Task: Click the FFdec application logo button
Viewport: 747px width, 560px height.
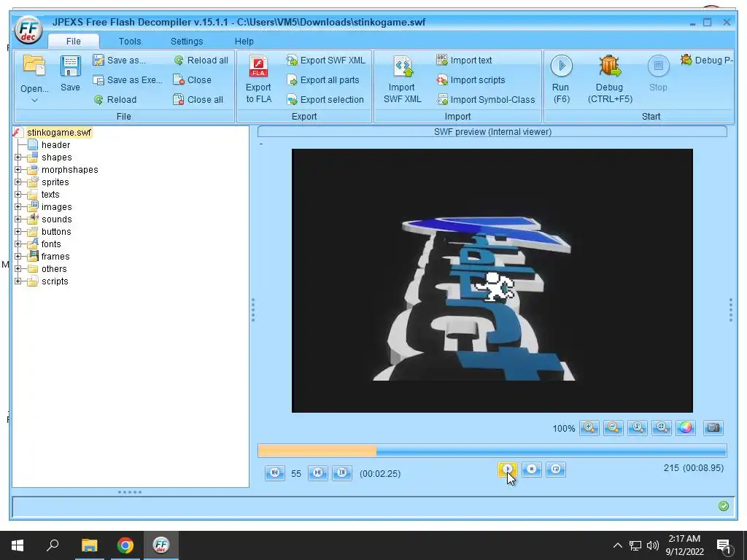Action: click(x=28, y=30)
